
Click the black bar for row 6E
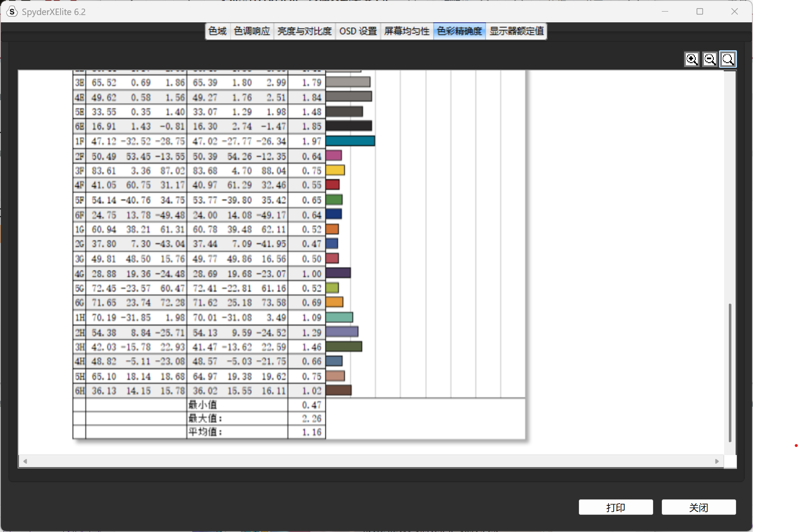pos(349,126)
